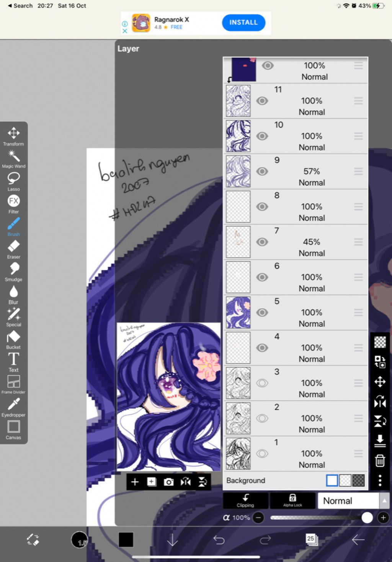Image resolution: width=392 pixels, height=562 pixels.
Task: Select the Magic Wand tool
Action: coord(13,159)
